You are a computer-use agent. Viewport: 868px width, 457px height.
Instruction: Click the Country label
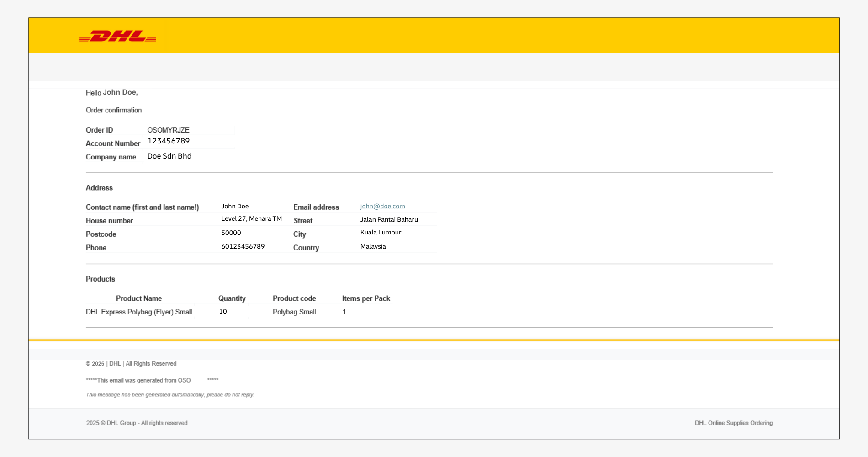306,248
